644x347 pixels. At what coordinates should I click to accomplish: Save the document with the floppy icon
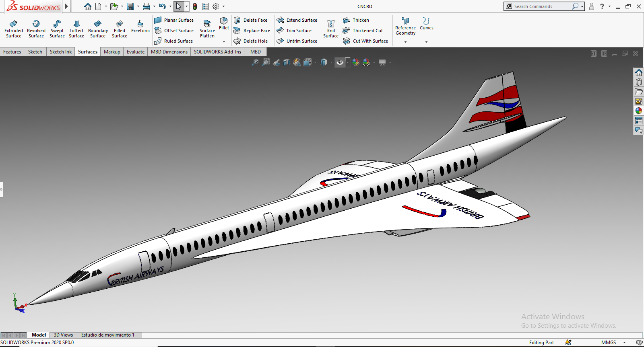tap(130, 6)
